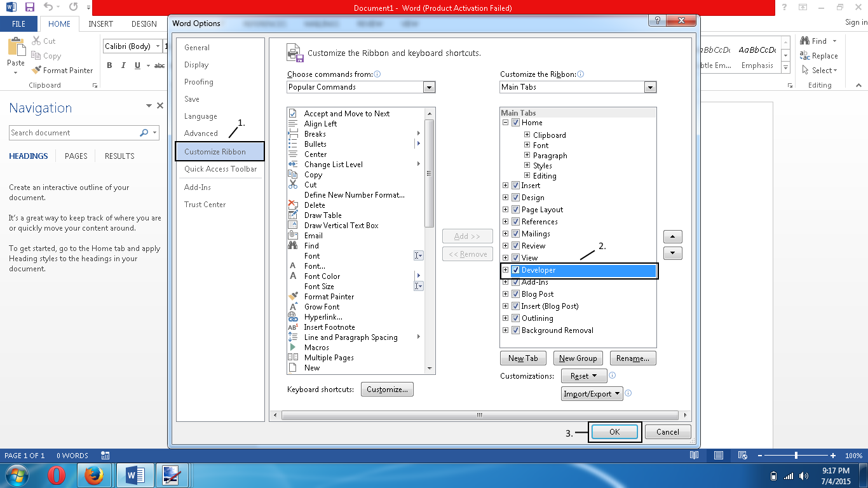Image resolution: width=868 pixels, height=488 pixels.
Task: Open the FILE ribbon tab
Action: click(19, 24)
